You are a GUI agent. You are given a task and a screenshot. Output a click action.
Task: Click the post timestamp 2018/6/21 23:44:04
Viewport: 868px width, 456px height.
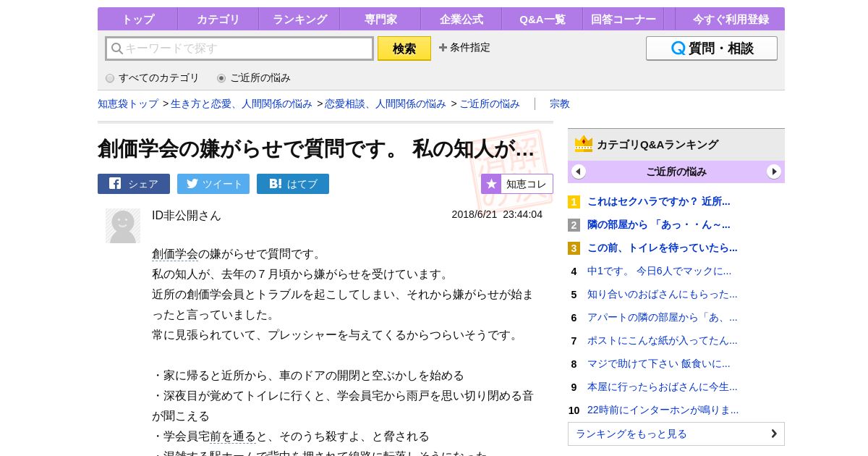[x=497, y=215]
